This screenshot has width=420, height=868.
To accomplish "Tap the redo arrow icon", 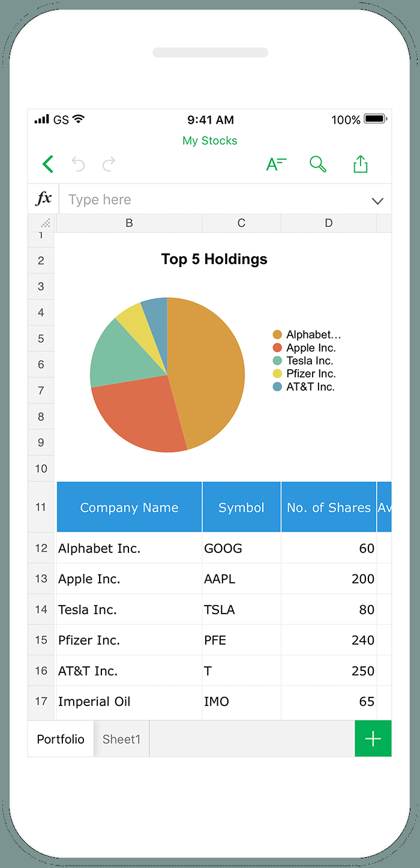I will pos(109,163).
